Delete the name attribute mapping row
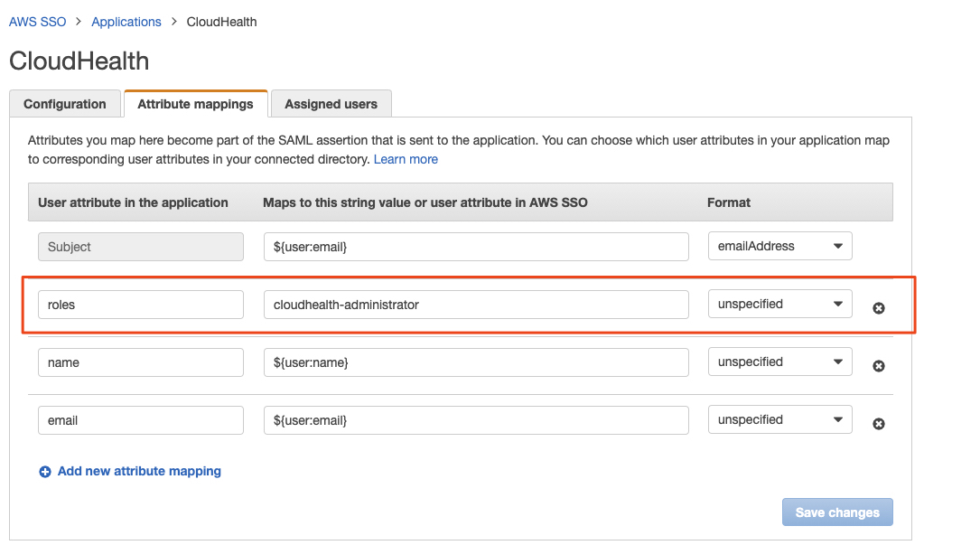Screen dimensions: 980x545 click(x=879, y=366)
